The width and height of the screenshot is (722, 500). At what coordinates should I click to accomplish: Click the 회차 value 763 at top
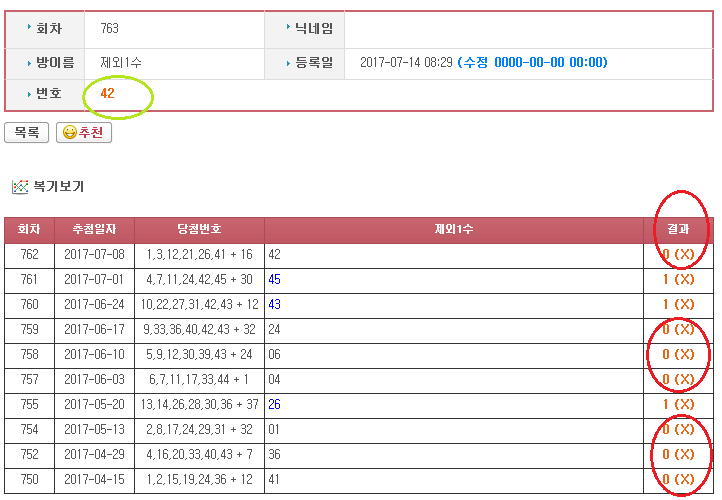pyautogui.click(x=109, y=29)
